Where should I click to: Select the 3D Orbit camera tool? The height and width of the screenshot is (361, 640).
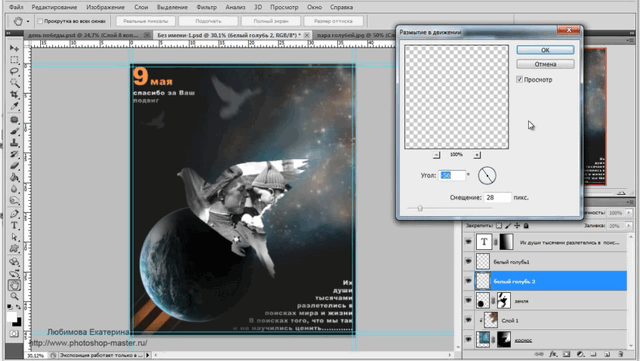14,273
